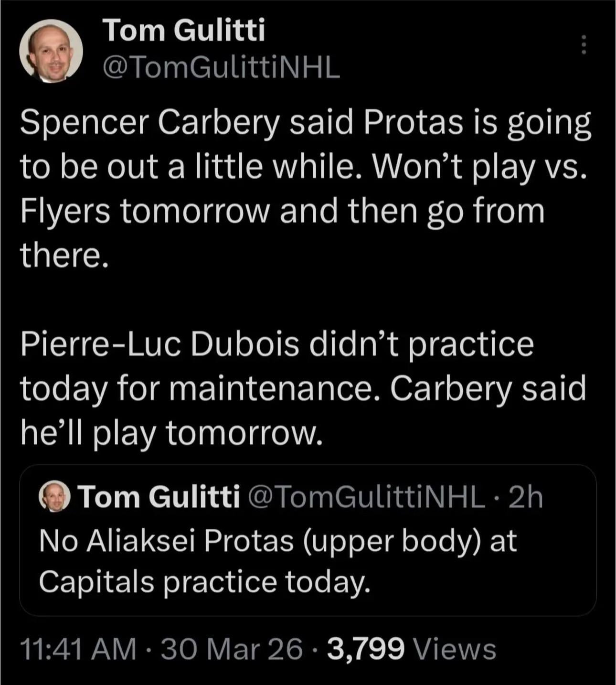
Task: Click the word Flyers in the tweet
Action: click(x=65, y=211)
